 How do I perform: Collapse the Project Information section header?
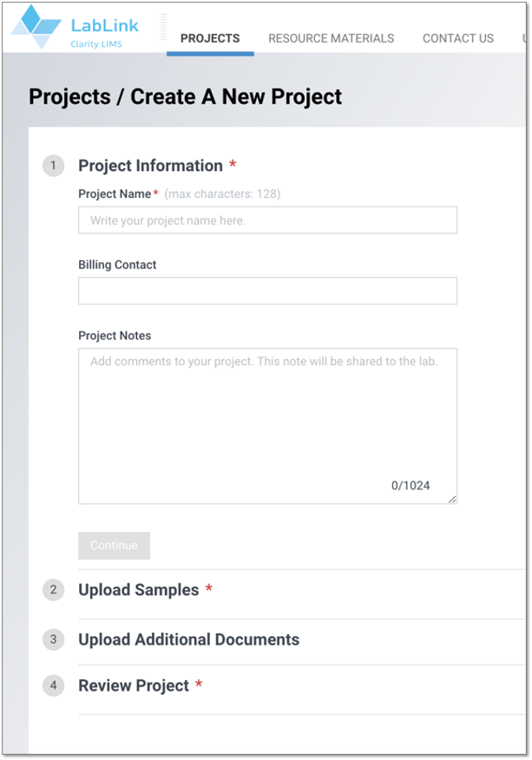[x=150, y=166]
